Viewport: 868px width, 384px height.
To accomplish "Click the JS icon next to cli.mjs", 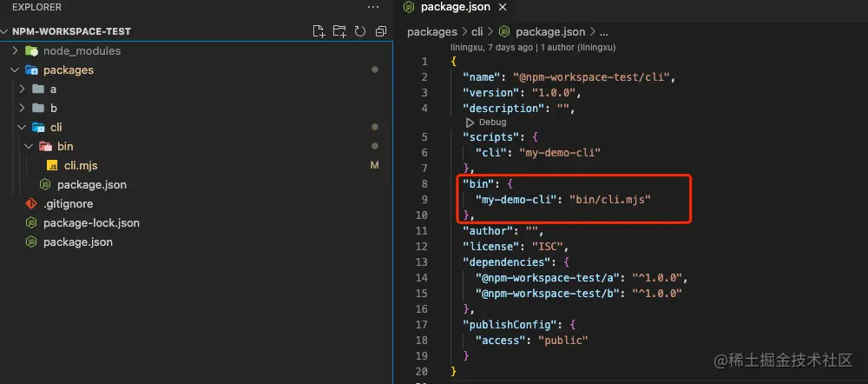I will [52, 166].
